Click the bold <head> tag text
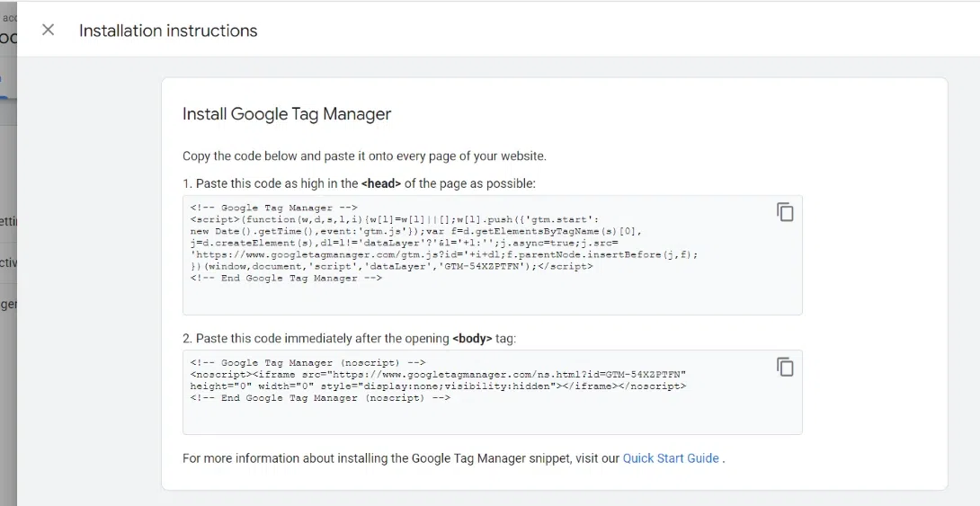 point(381,183)
